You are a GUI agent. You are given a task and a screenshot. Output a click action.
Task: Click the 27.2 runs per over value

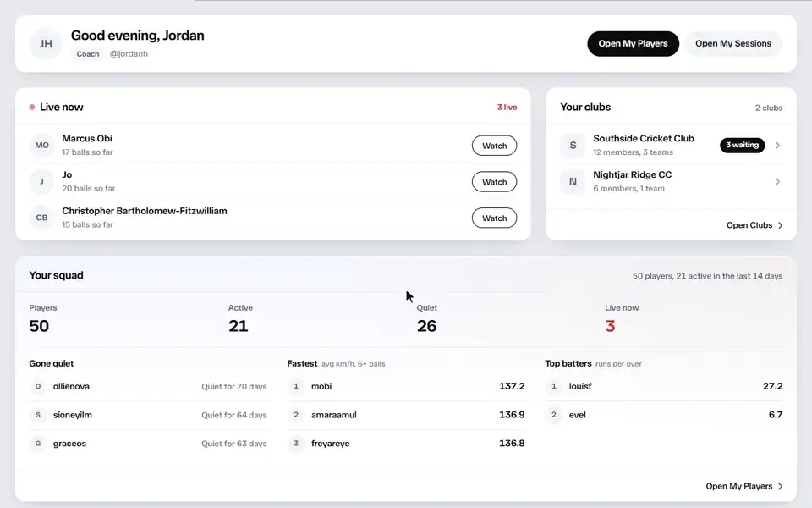pyautogui.click(x=772, y=386)
